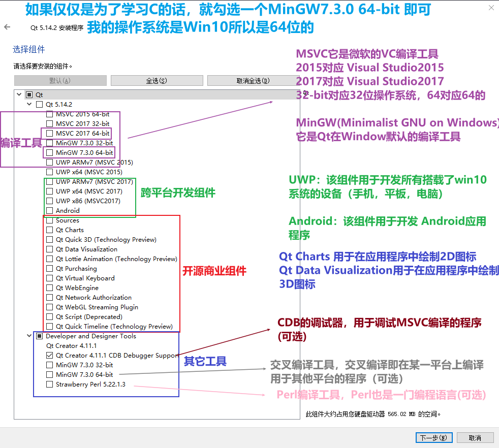
Task: Check the Android component
Action: point(50,210)
